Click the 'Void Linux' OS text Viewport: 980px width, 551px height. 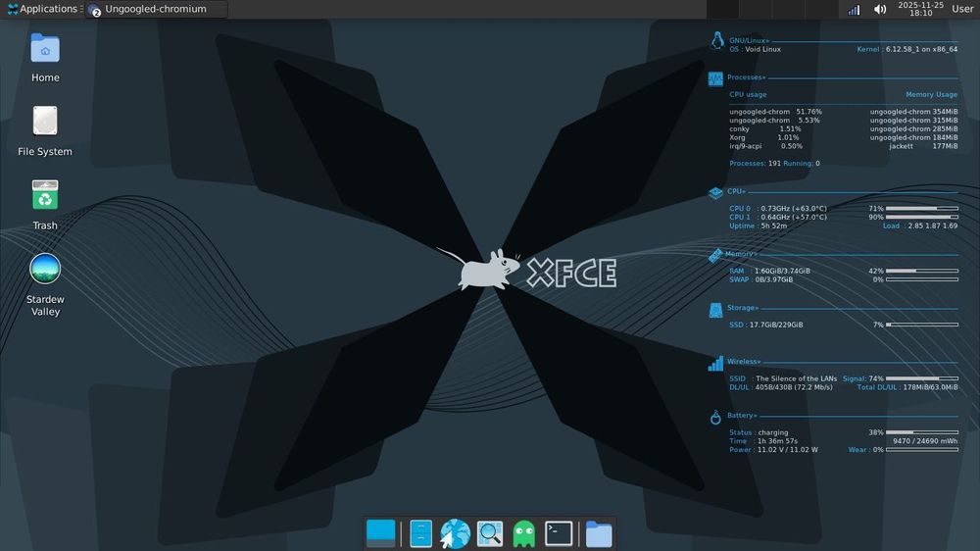click(762, 49)
